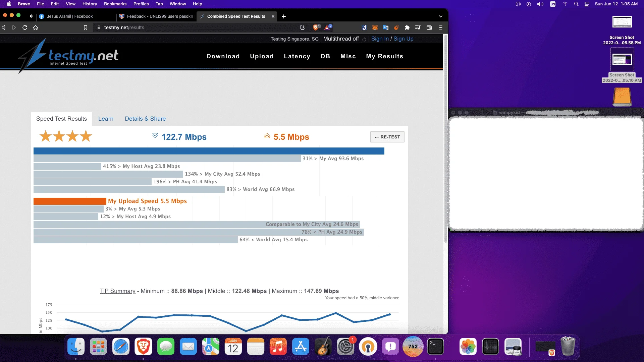Viewport: 644px width, 362px height.
Task: Open the Download menu on testmy.net
Action: pos(223,56)
